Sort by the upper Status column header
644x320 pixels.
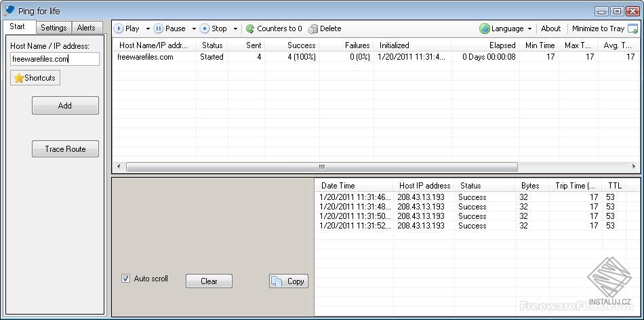click(212, 45)
